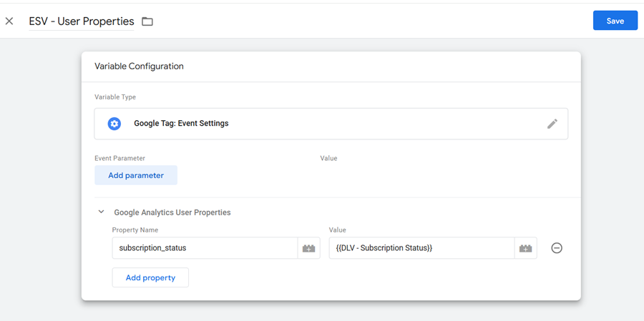
Task: Focus the {{DLV - Subscription Status}} value field
Action: (421, 248)
